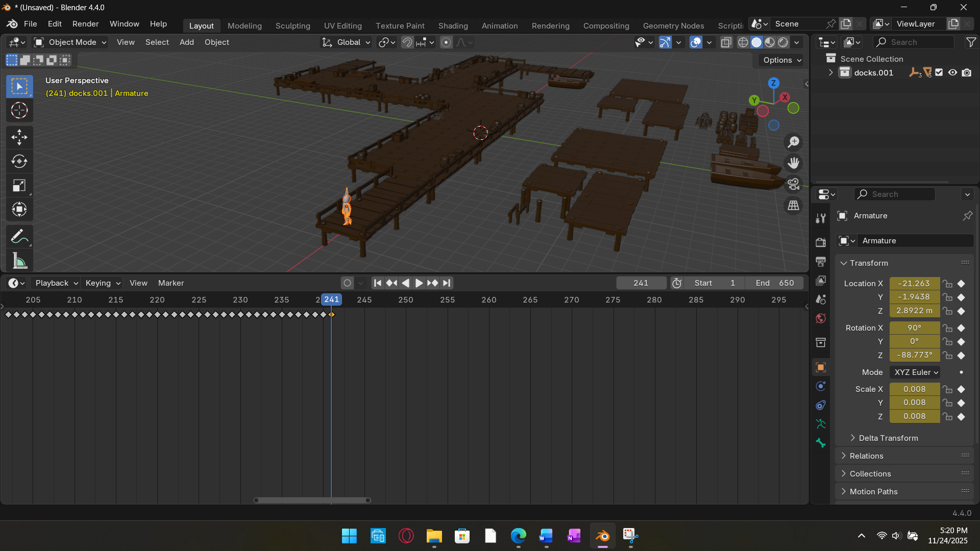The image size is (980, 551).
Task: Open the Playback dropdown in timeline
Action: 56,283
